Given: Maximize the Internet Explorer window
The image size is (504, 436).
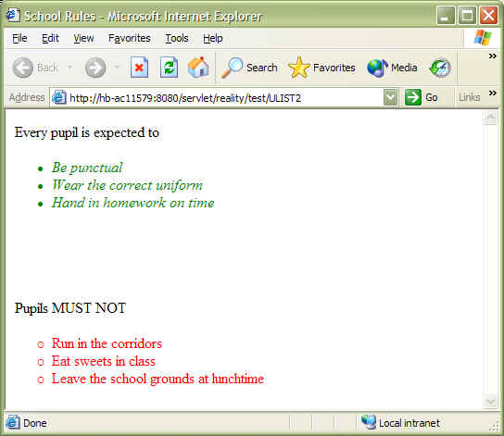Looking at the screenshot, I should (467, 15).
